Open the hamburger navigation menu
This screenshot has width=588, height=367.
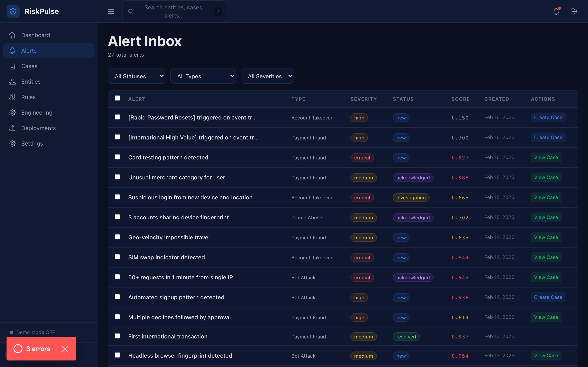tap(111, 11)
